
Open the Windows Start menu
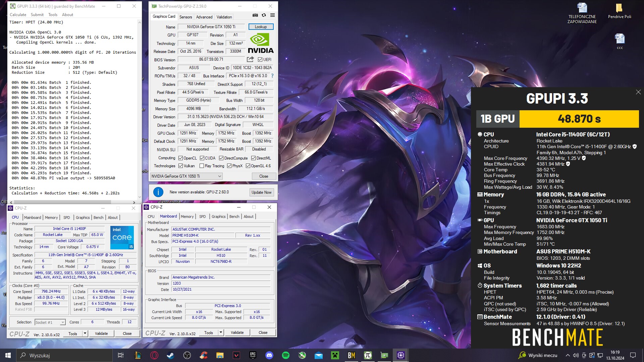[x=8, y=355]
